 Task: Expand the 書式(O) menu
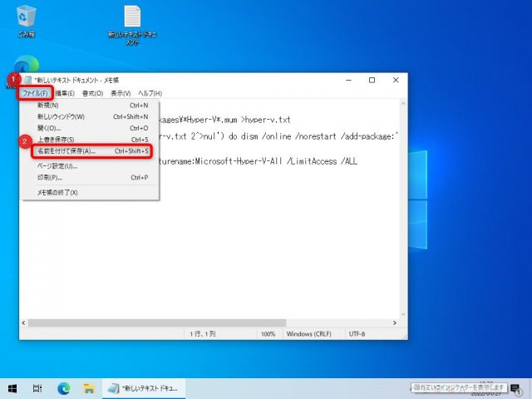click(x=94, y=93)
